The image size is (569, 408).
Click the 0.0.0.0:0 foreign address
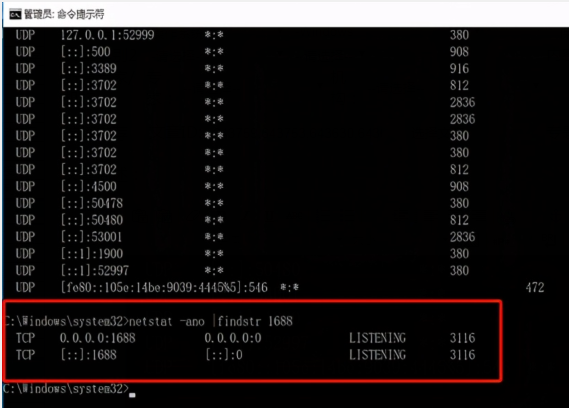point(233,338)
